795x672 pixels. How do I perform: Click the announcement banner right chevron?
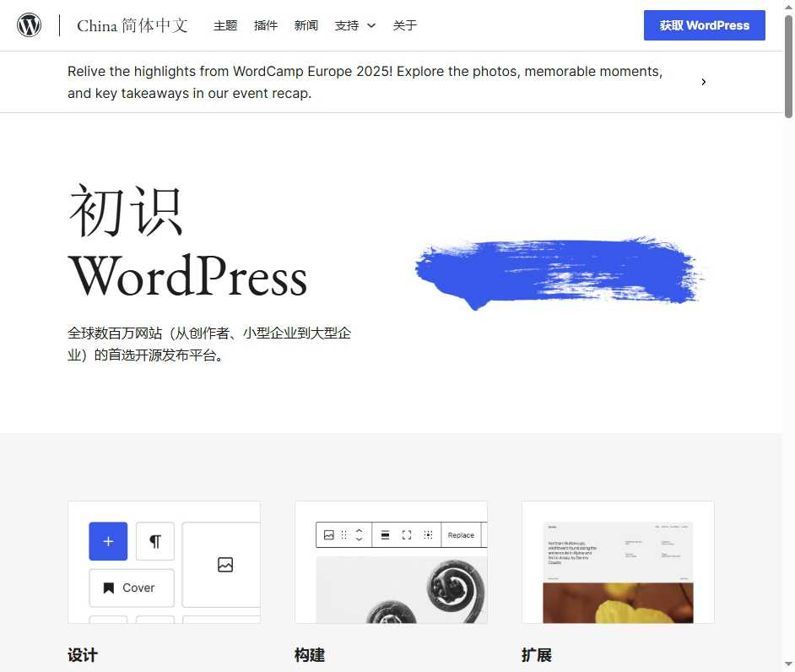pyautogui.click(x=703, y=82)
